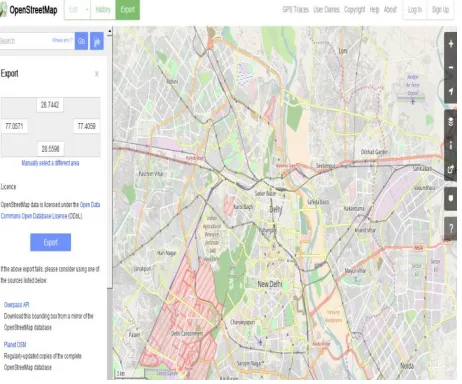Zoom in with the plus map control

[x=451, y=44]
